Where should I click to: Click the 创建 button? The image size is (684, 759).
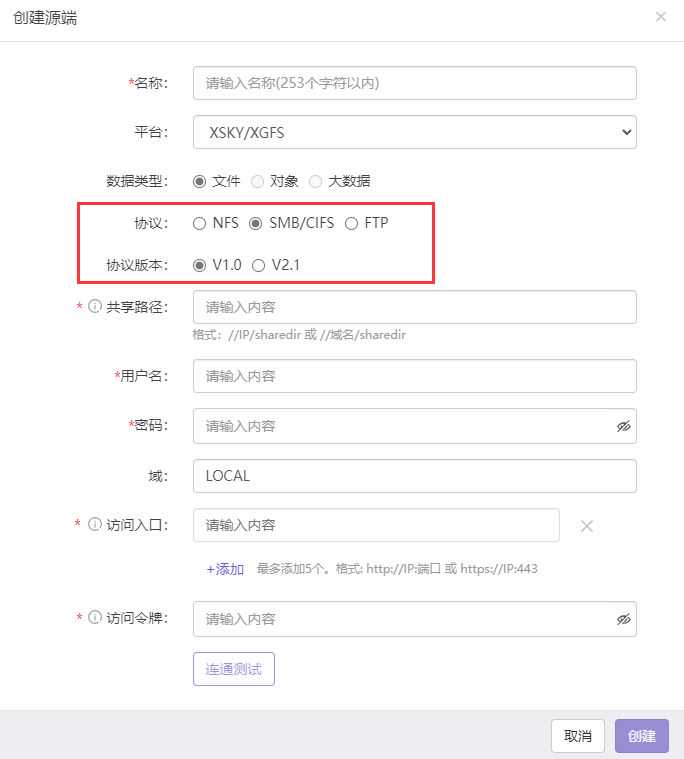[x=641, y=736]
